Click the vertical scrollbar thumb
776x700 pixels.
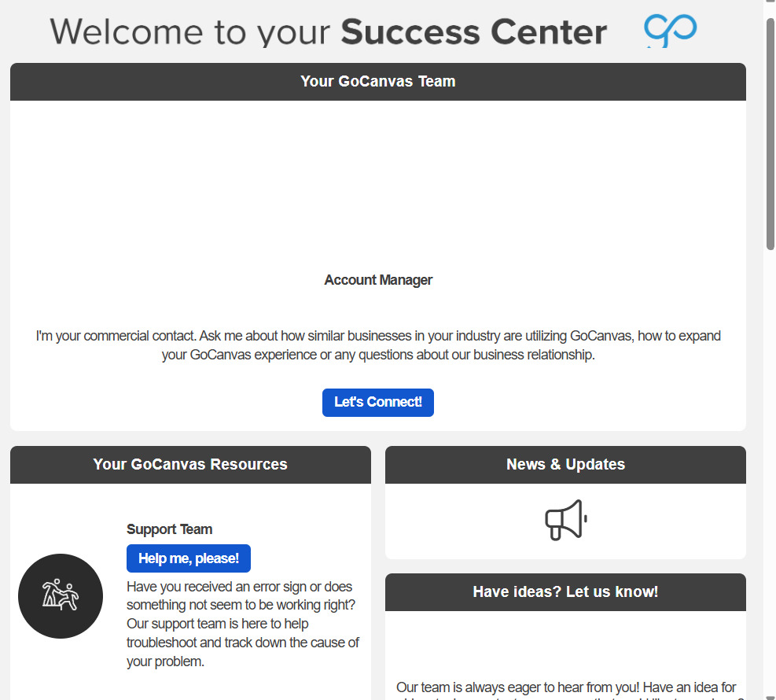click(x=770, y=134)
